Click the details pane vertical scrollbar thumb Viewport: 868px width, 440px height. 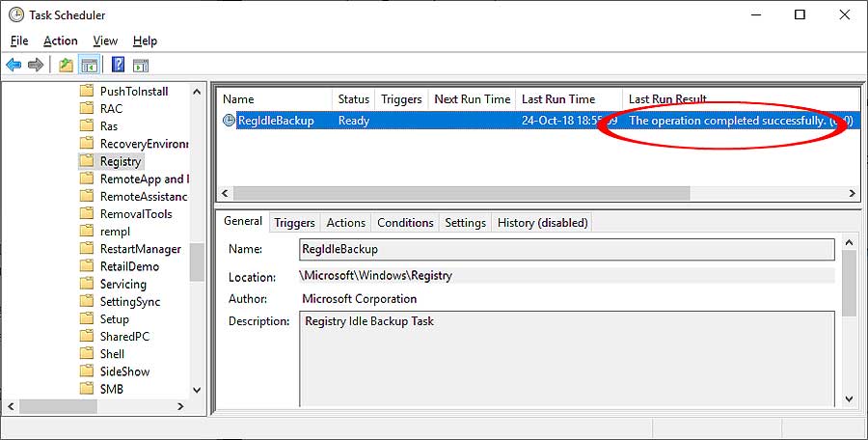[x=849, y=283]
